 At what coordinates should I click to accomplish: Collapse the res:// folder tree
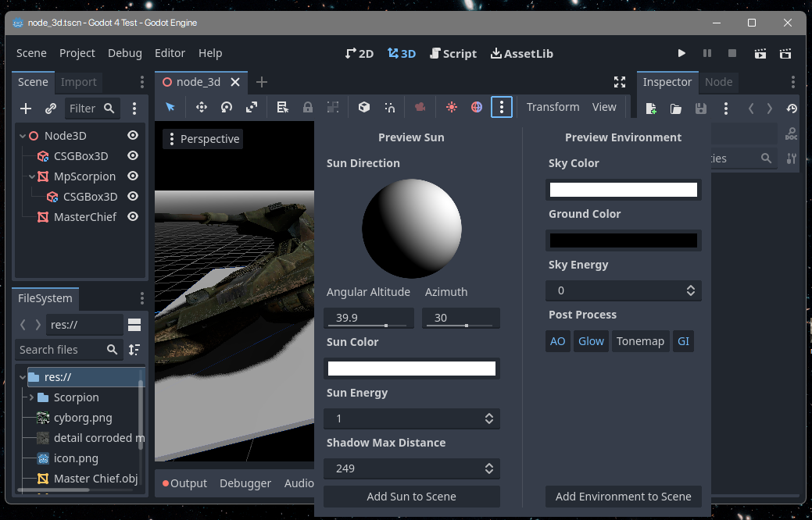22,377
